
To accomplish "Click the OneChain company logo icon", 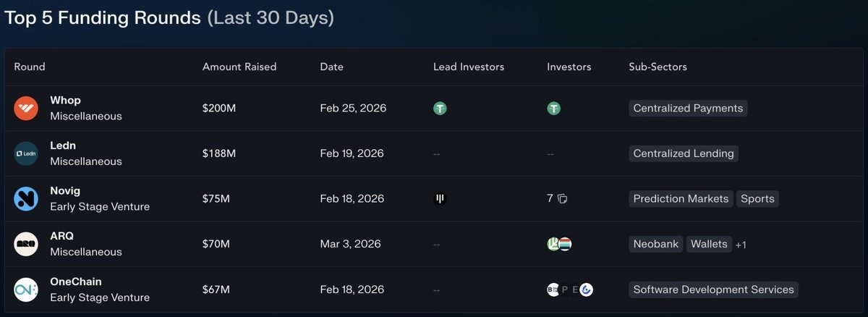I will [x=26, y=289].
